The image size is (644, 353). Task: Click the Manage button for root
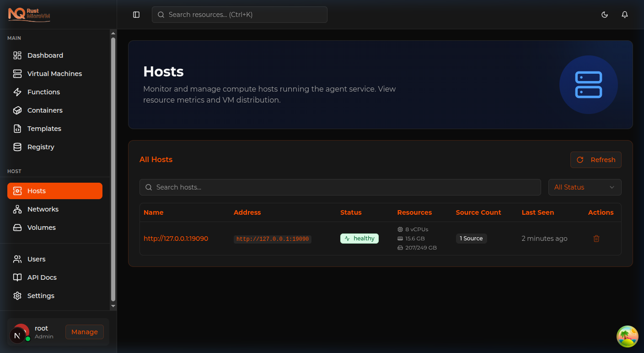[x=85, y=332]
